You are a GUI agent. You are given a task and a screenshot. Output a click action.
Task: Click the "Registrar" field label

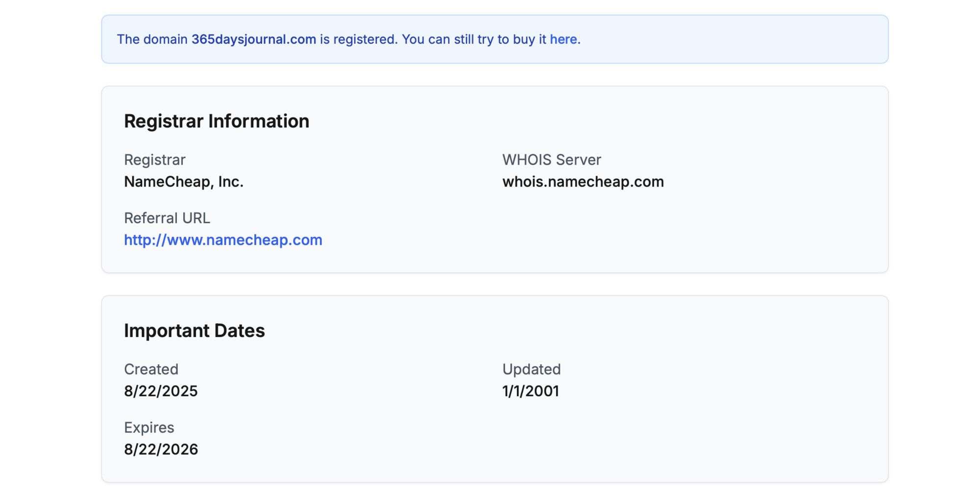[154, 160]
